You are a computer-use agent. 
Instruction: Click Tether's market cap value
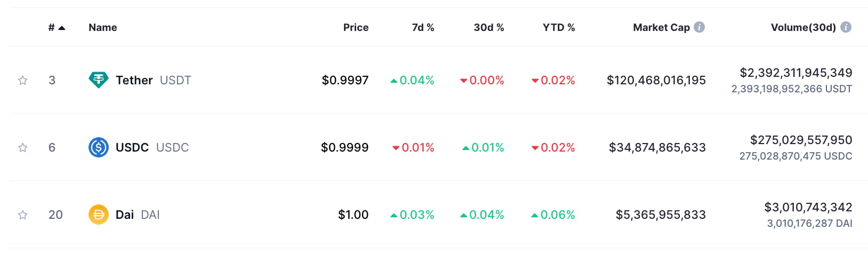[x=656, y=80]
